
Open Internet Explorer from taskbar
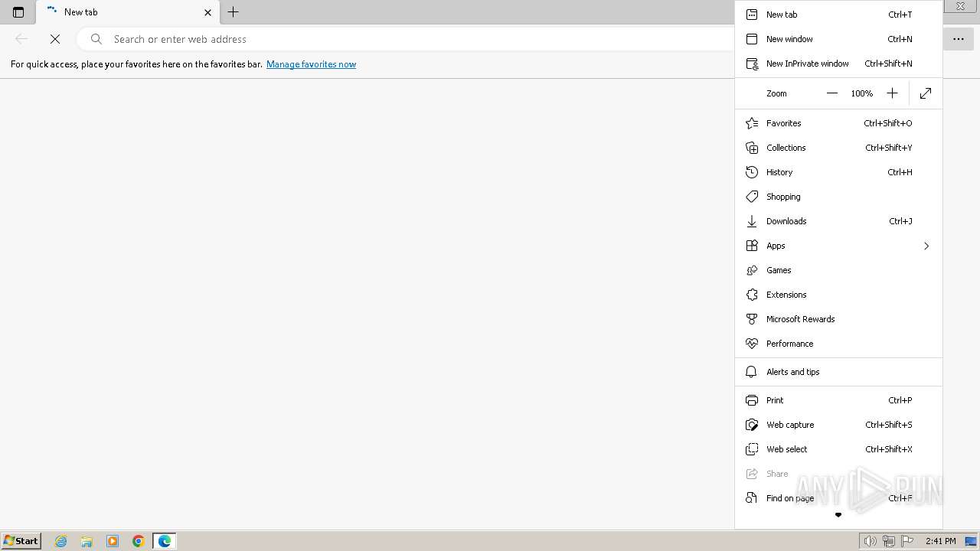pyautogui.click(x=60, y=541)
